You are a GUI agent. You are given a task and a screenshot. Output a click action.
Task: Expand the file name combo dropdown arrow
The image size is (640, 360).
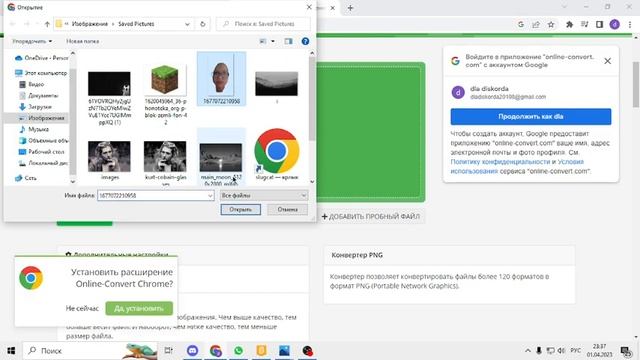click(x=210, y=196)
